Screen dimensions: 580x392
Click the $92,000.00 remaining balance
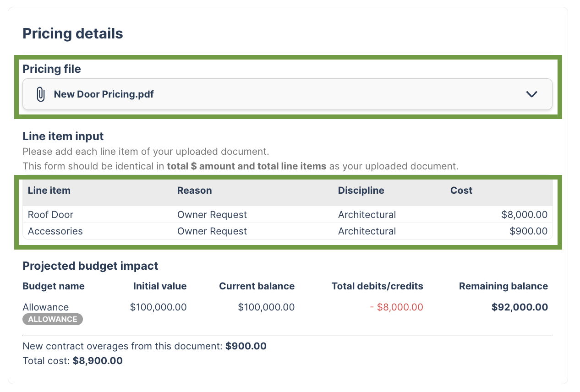[x=520, y=307]
